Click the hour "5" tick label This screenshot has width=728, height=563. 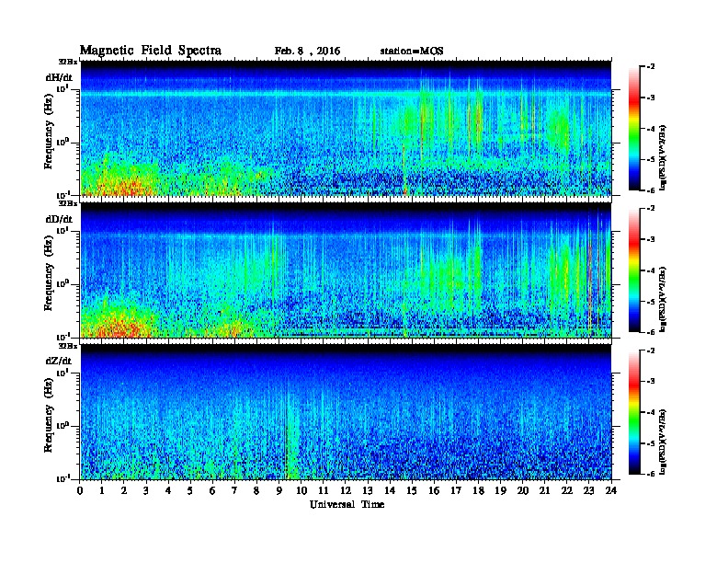click(x=190, y=490)
